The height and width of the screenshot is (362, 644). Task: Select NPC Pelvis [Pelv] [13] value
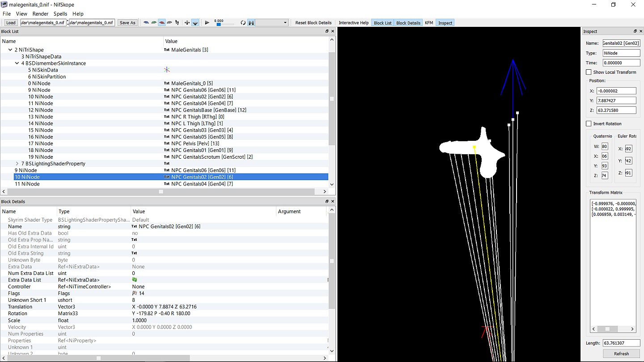(x=195, y=143)
